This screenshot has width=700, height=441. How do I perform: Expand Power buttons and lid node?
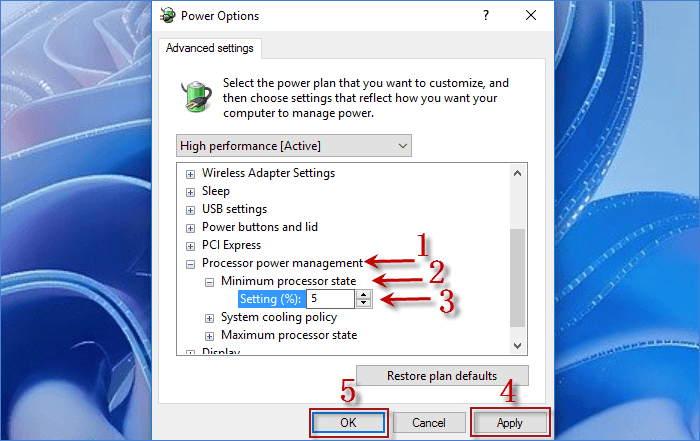point(191,228)
